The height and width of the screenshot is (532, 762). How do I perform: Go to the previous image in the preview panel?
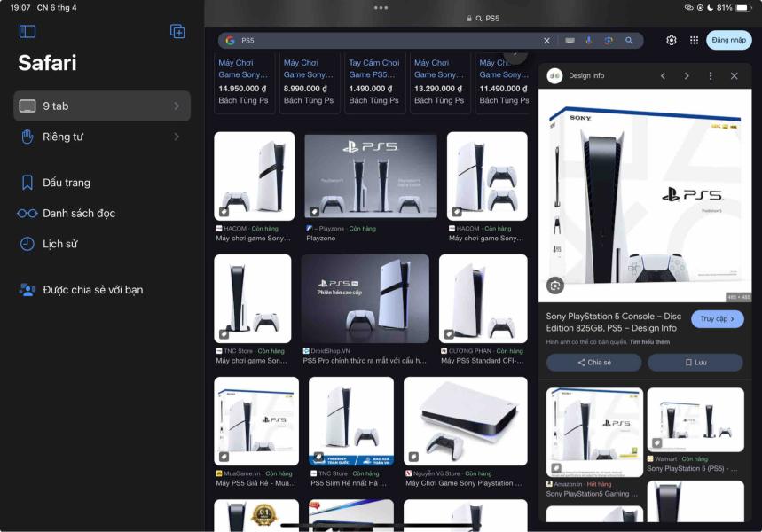click(x=663, y=75)
